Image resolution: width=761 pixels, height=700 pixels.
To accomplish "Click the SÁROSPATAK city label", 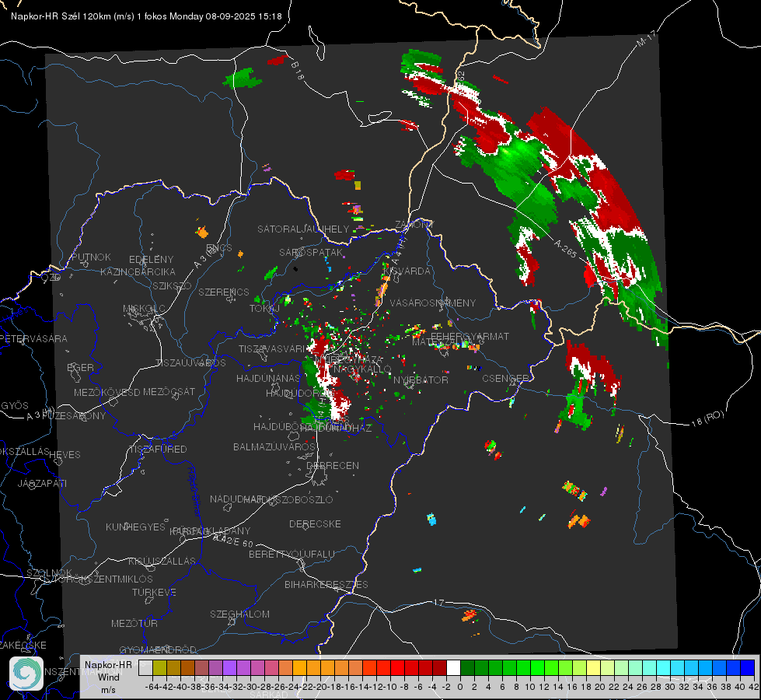I will (x=311, y=252).
